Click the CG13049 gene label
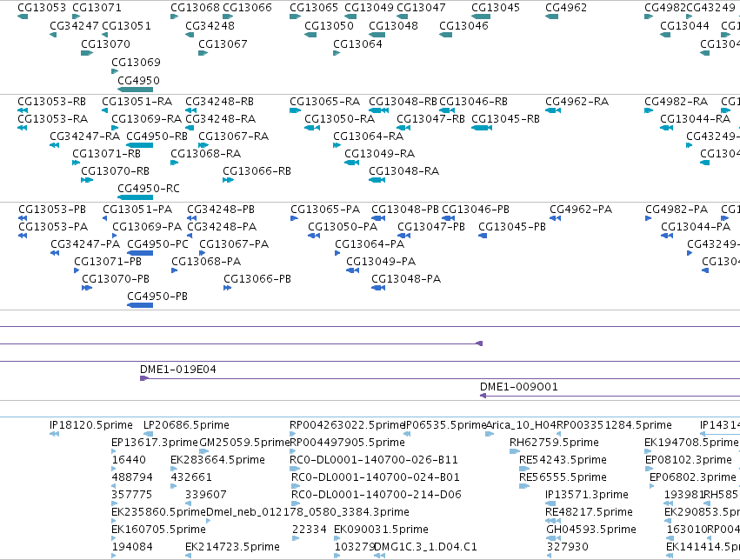Screen dimensions: 740x560 pyautogui.click(x=369, y=8)
